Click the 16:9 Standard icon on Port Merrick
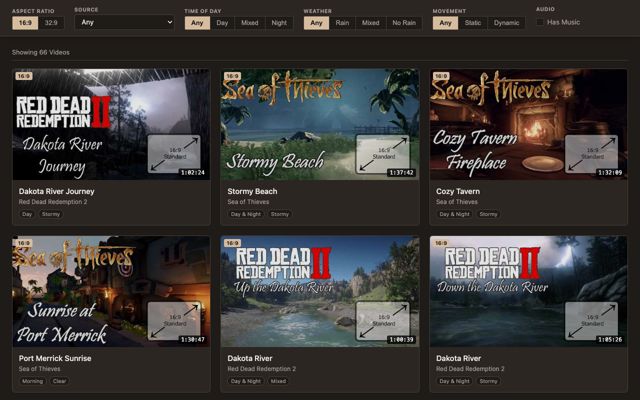 tap(174, 321)
